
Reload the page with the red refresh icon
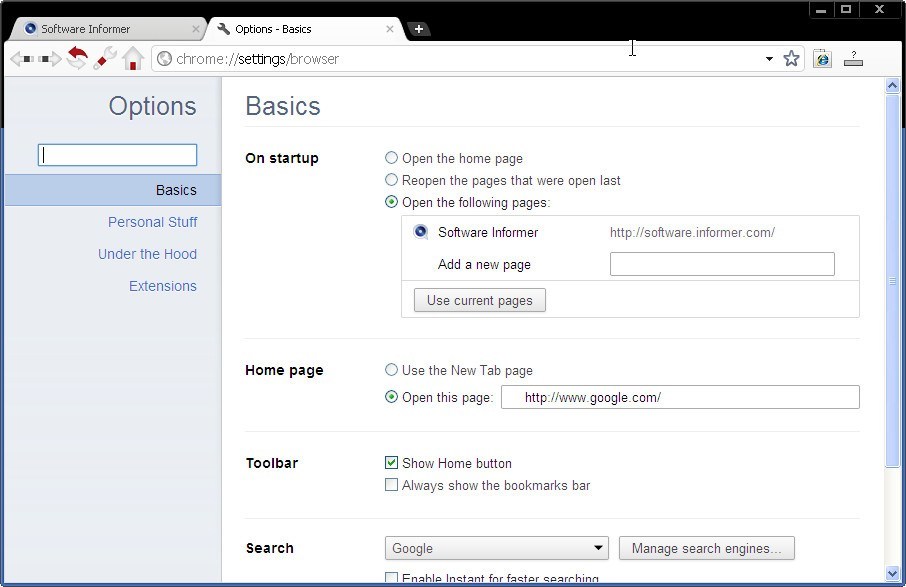[x=77, y=58]
